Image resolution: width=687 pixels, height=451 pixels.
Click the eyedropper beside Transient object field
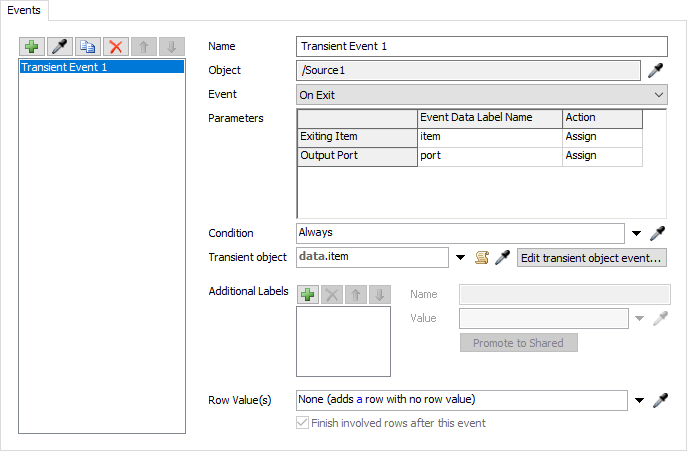[502, 257]
